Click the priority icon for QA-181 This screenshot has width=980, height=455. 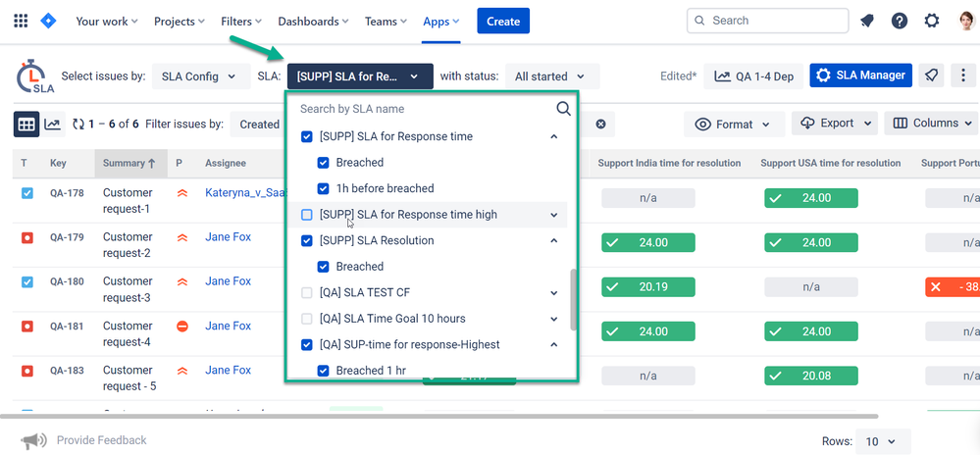click(182, 326)
